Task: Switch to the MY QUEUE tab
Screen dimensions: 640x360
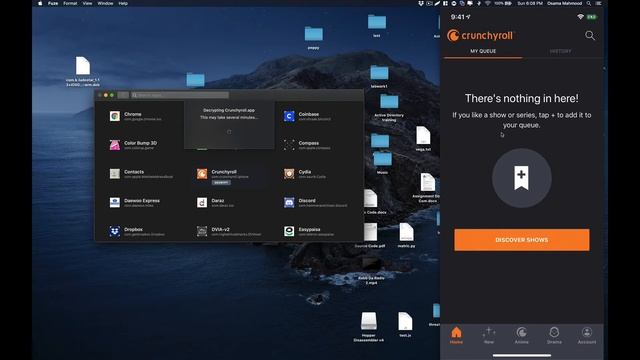Action: [483, 51]
